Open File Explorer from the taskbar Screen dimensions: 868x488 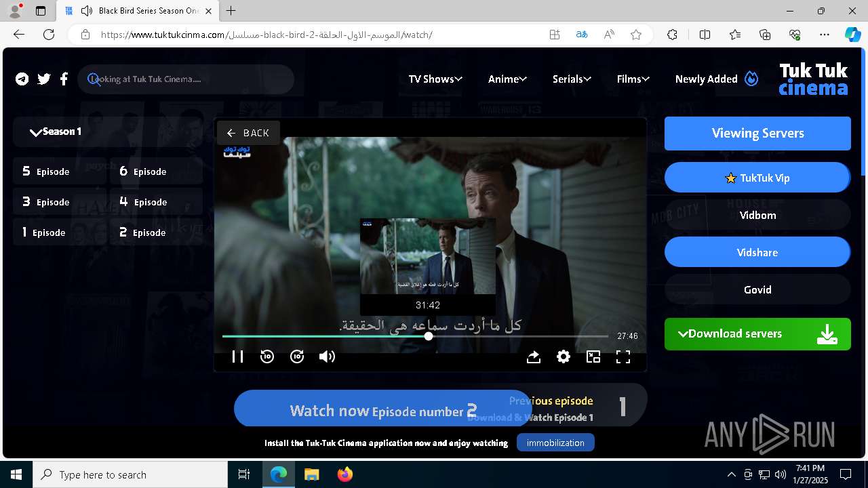312,474
